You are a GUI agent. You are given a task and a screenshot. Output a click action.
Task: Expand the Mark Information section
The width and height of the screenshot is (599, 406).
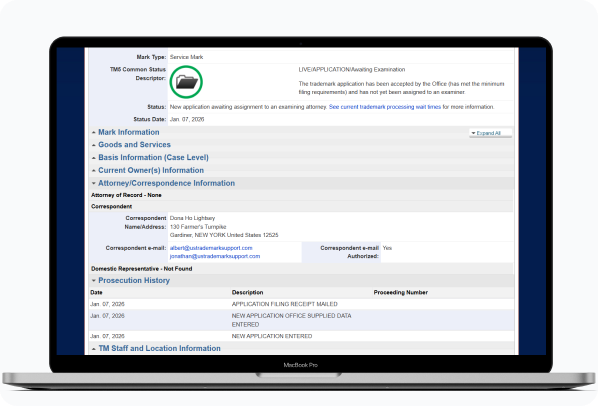[129, 132]
